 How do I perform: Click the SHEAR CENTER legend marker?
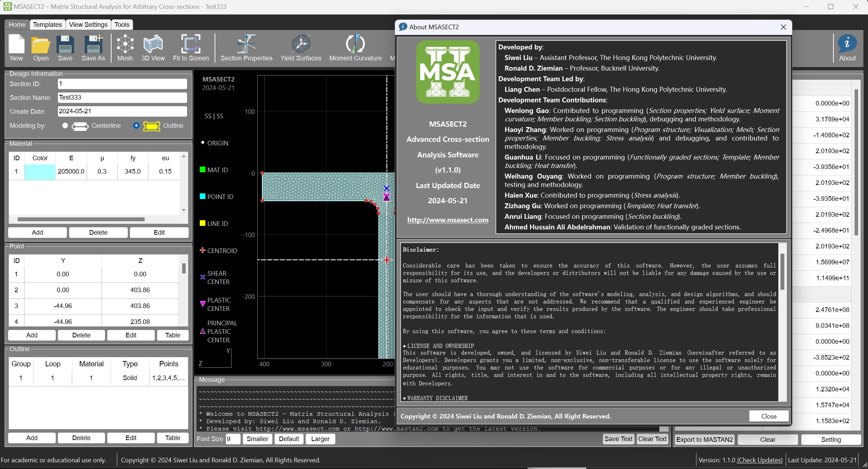(x=203, y=277)
